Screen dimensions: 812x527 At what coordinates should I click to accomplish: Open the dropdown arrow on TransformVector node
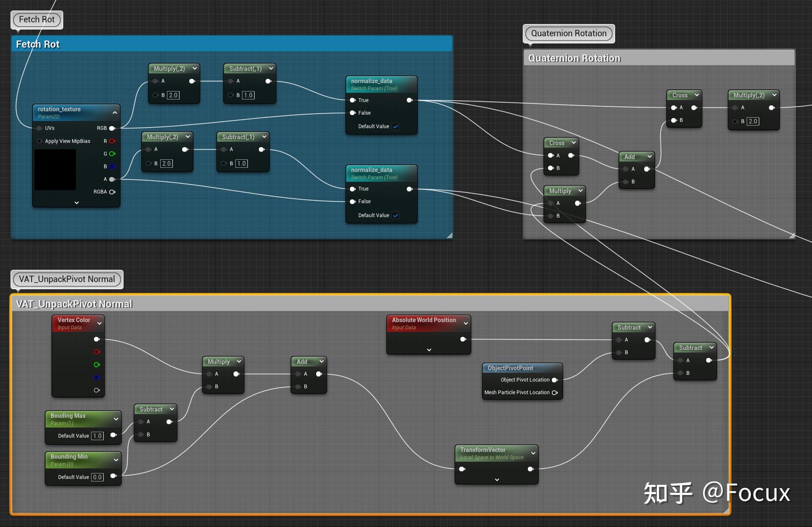pyautogui.click(x=533, y=453)
